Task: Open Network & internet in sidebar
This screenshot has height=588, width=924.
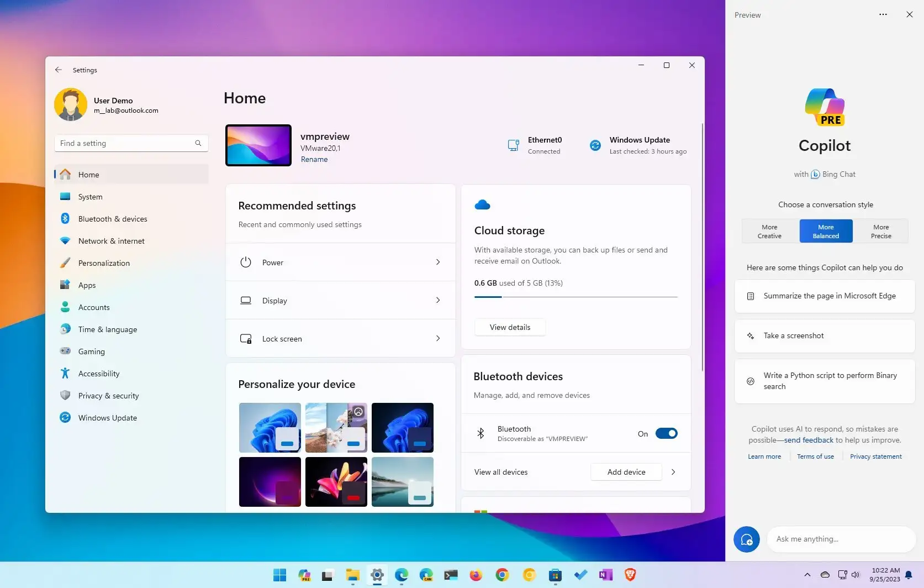Action: (131, 241)
